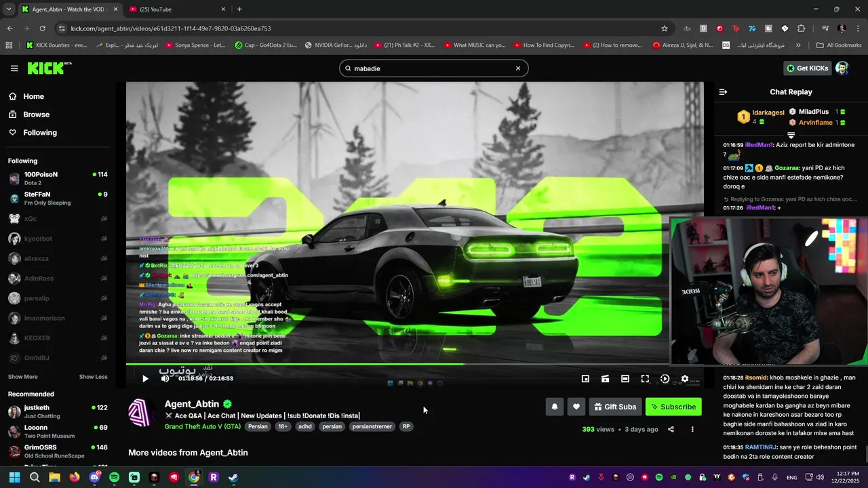Open recommended channel Looonn
Image resolution: width=868 pixels, height=488 pixels.
[58, 432]
